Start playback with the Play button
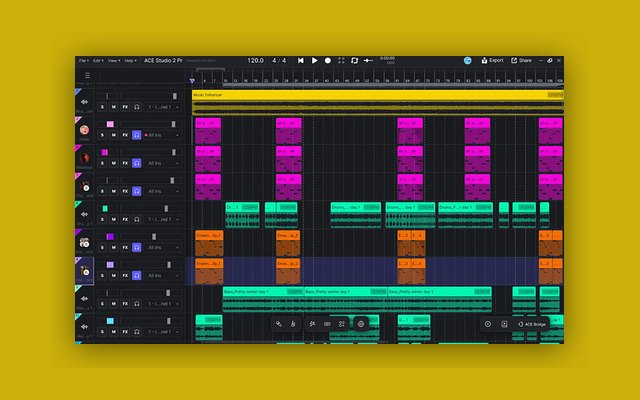This screenshot has width=640, height=400. pos(315,60)
